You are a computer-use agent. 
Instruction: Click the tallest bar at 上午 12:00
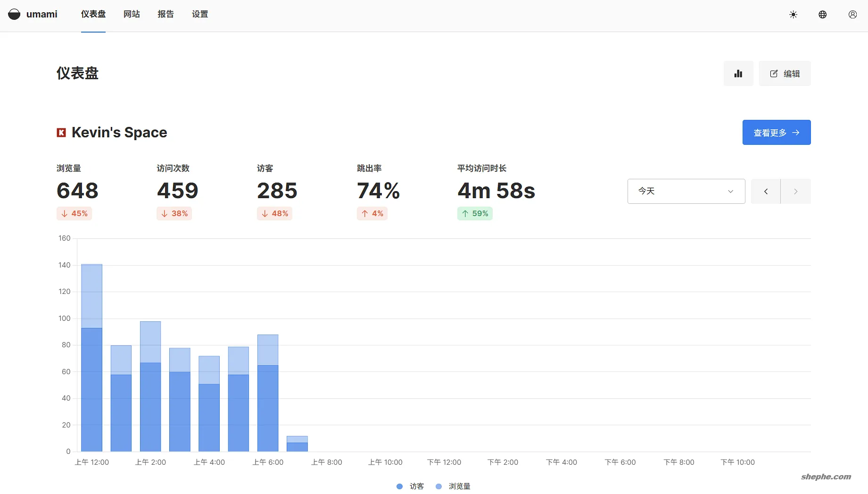91,359
